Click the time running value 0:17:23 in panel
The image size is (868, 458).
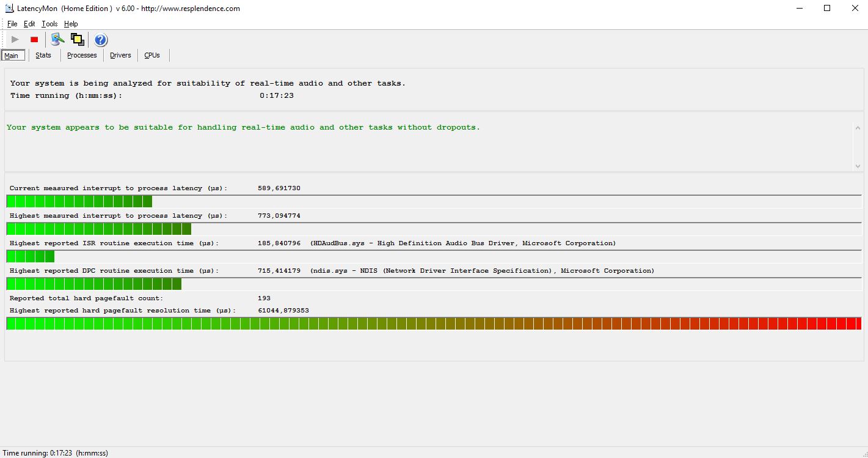[x=277, y=95]
